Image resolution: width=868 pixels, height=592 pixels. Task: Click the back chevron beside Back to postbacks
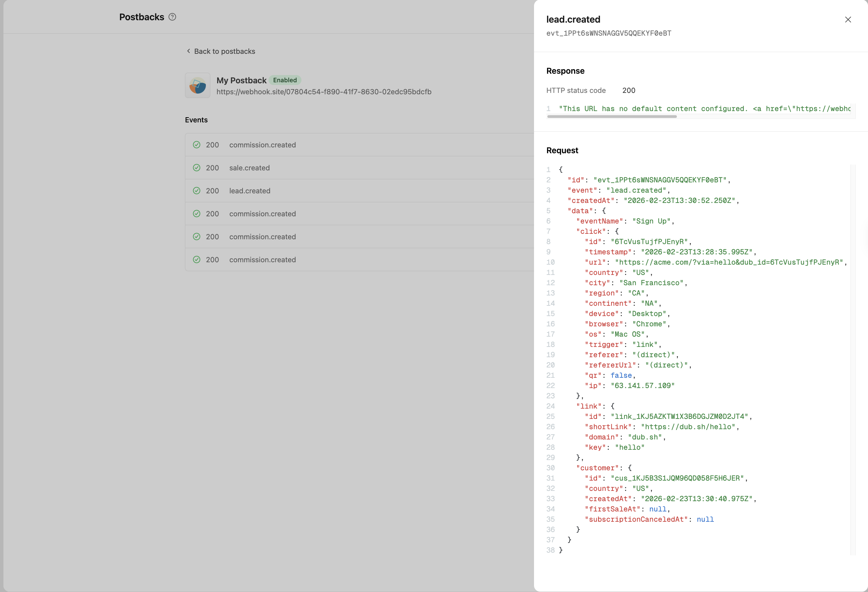coord(189,51)
